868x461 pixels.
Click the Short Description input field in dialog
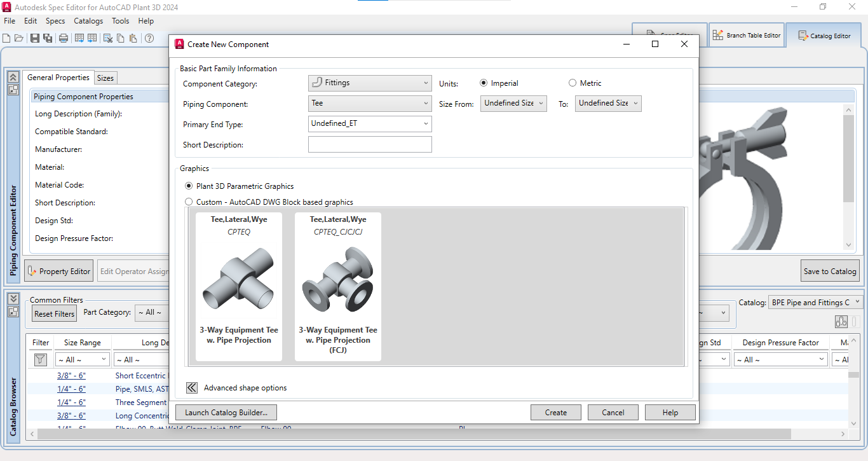pyautogui.click(x=370, y=144)
